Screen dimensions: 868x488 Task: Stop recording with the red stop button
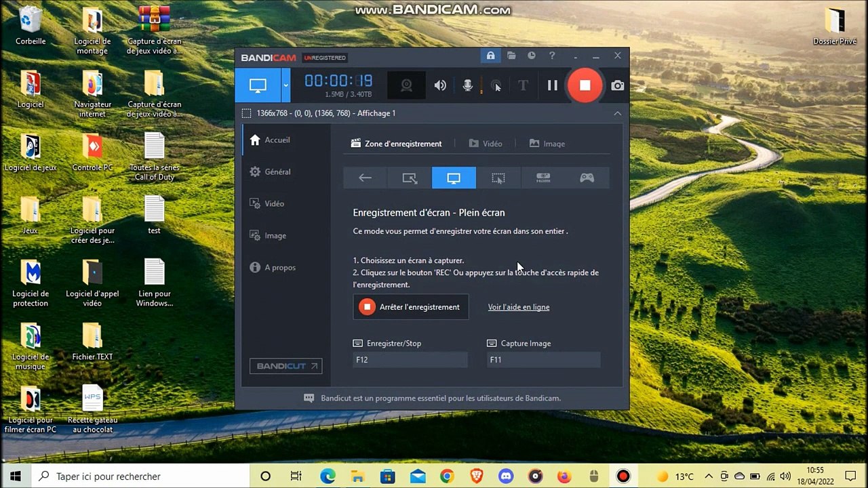(585, 85)
